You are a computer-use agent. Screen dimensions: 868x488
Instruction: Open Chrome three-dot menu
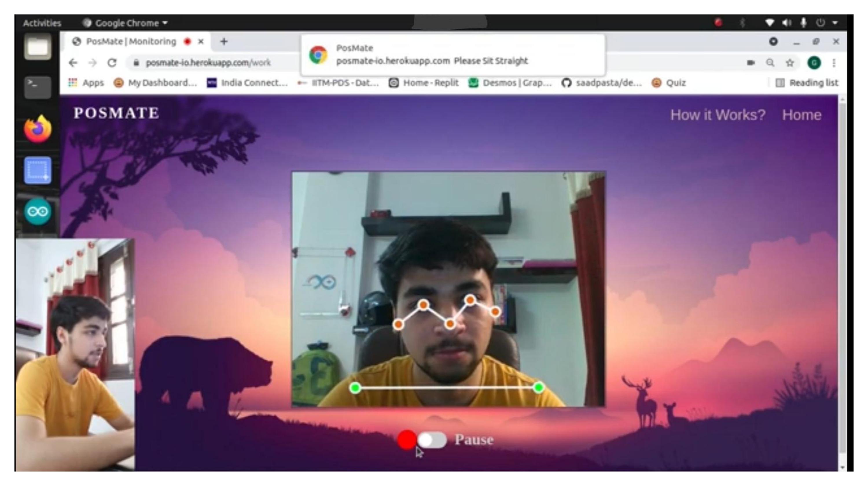[834, 63]
